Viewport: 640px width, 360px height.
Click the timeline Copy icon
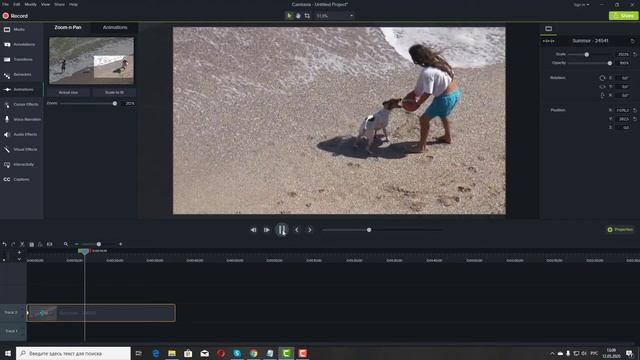tap(31, 244)
